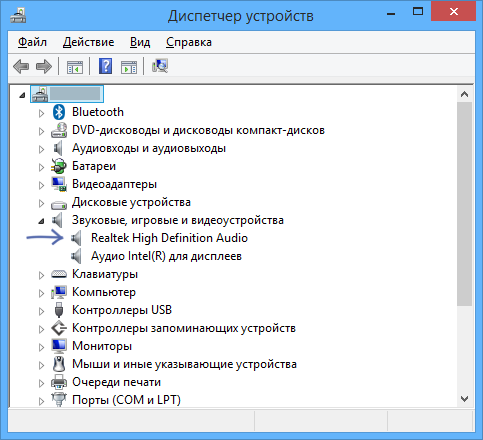Expand DVD-дисководы и дисководы компакт-дисков

(x=41, y=131)
